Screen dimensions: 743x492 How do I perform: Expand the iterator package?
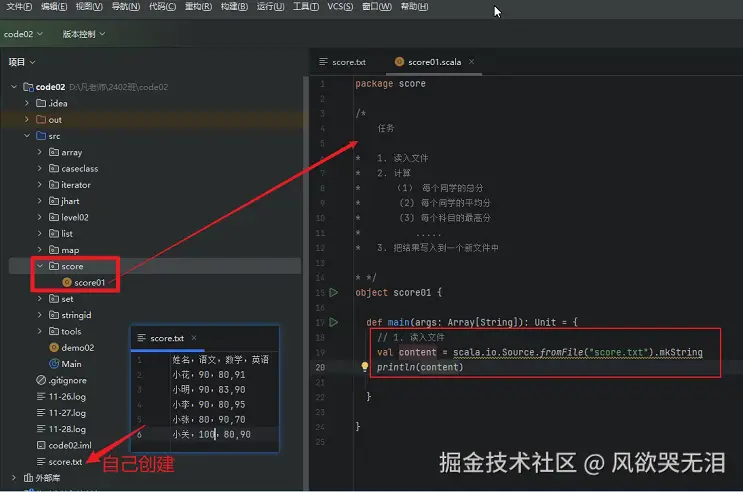point(40,185)
